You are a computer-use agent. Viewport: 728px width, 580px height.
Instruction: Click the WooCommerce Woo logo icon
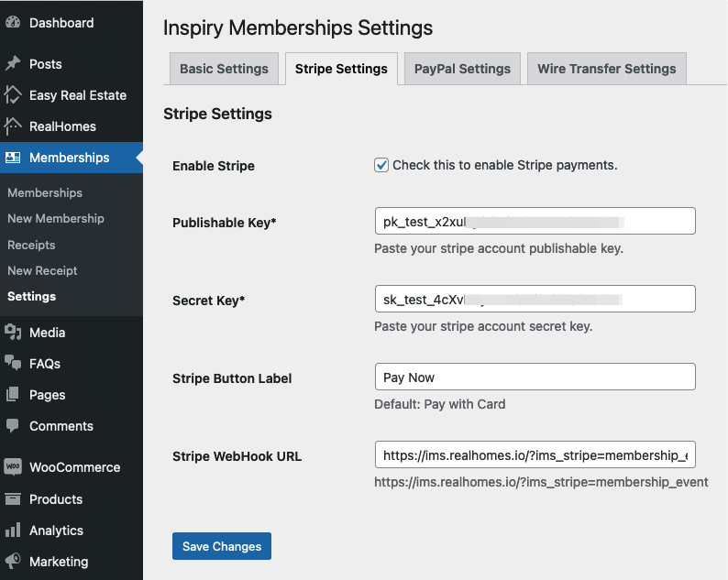tap(13, 466)
